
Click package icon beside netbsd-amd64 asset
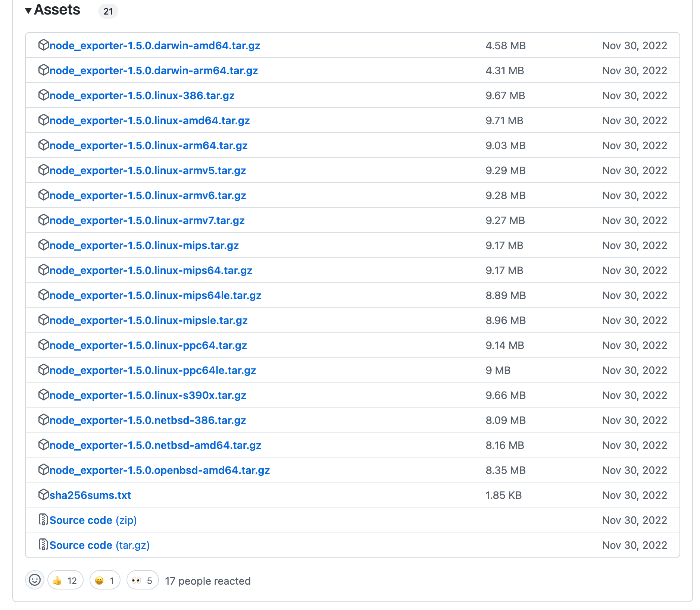point(44,444)
